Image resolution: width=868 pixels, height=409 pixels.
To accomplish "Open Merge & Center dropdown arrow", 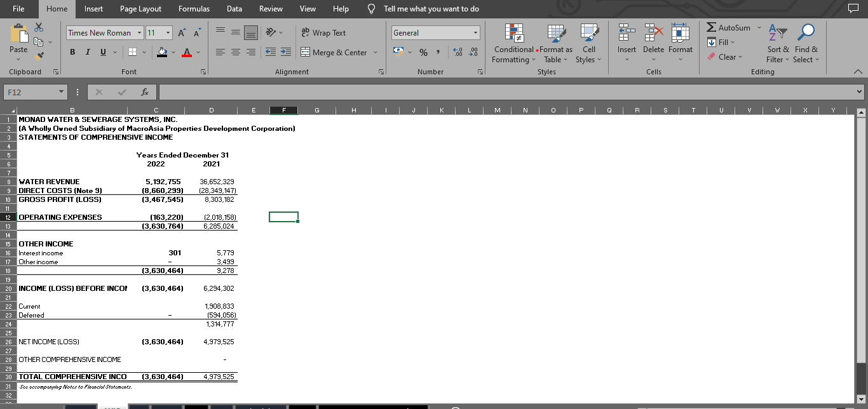I will (375, 52).
